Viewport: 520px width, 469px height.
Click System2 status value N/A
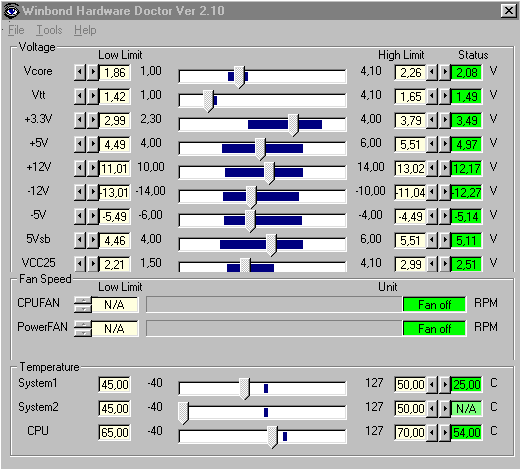[466, 408]
